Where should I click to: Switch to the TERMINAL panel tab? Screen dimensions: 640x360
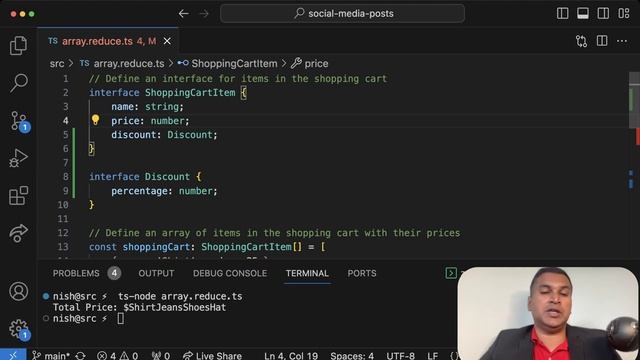tap(307, 273)
